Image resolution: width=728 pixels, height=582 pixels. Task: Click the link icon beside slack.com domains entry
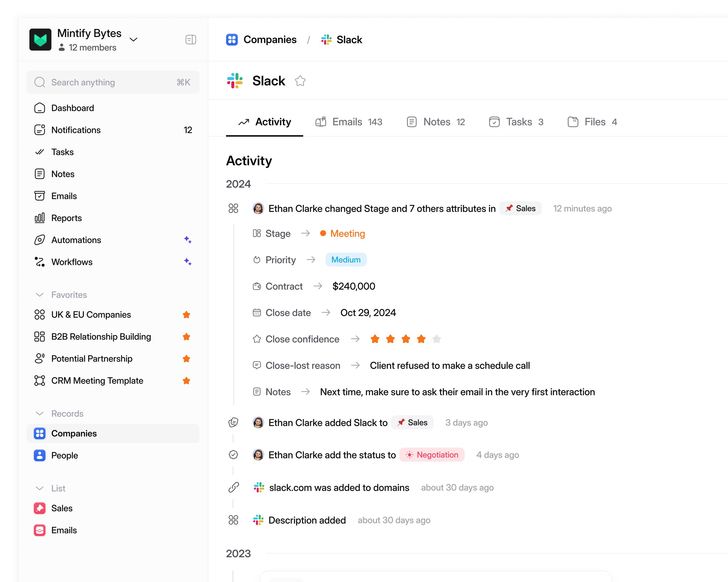[x=233, y=488]
